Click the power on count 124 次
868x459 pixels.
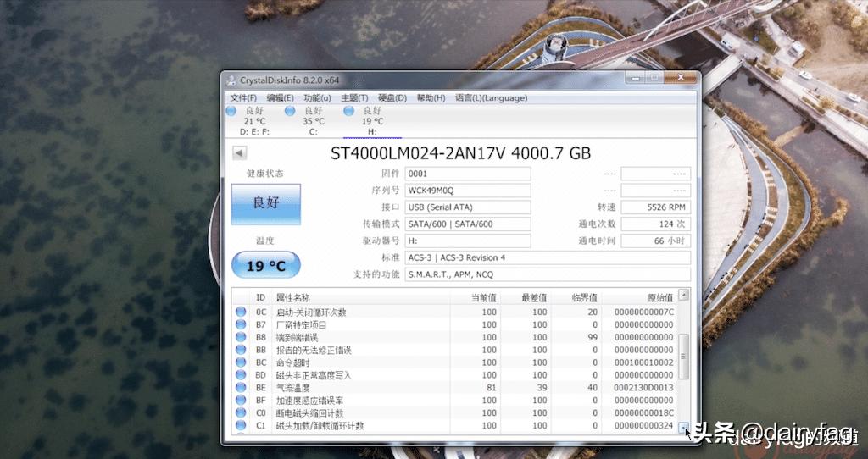pyautogui.click(x=655, y=224)
